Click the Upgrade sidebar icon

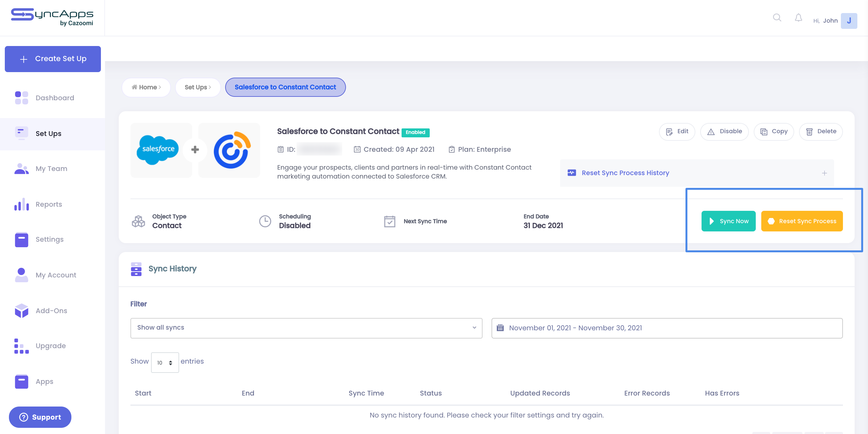pos(22,346)
